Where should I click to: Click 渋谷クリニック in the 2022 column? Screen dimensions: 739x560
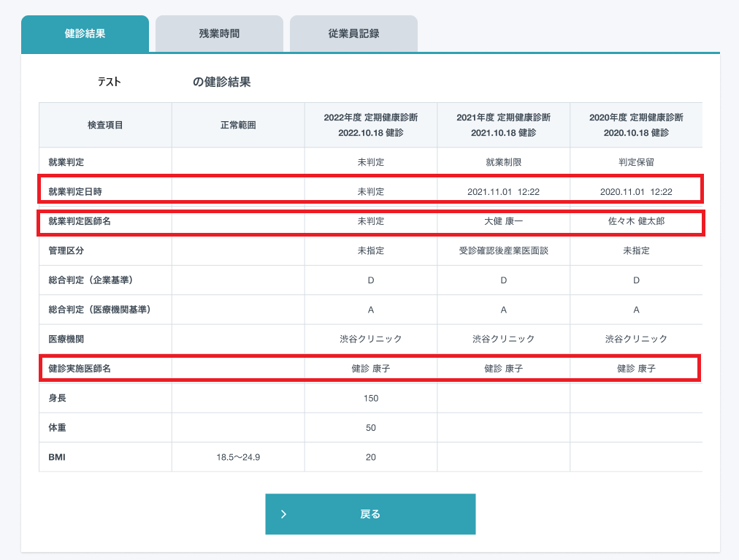(369, 339)
